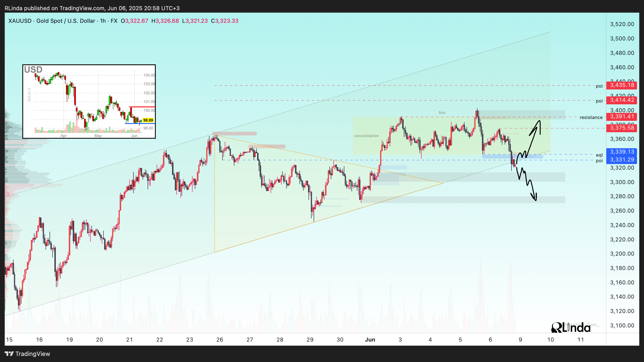Select the low value L3,321.23
Viewport: 644px width, 362px height.
pyautogui.click(x=195, y=21)
